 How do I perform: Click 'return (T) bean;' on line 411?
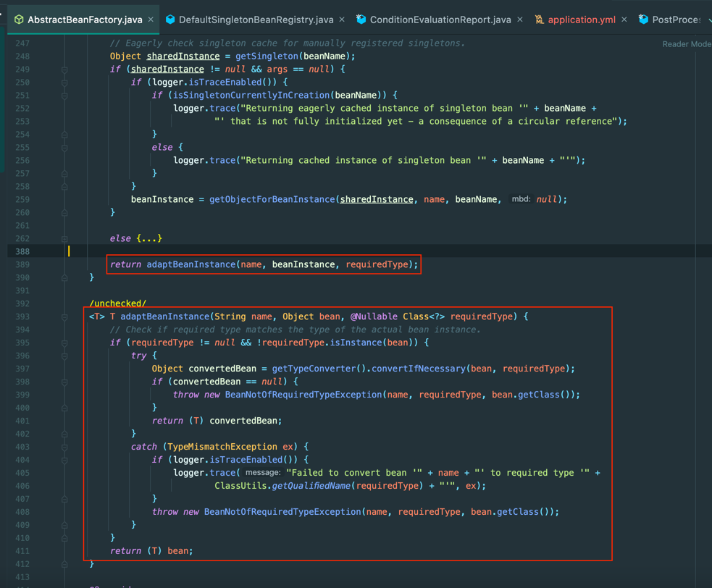click(151, 551)
